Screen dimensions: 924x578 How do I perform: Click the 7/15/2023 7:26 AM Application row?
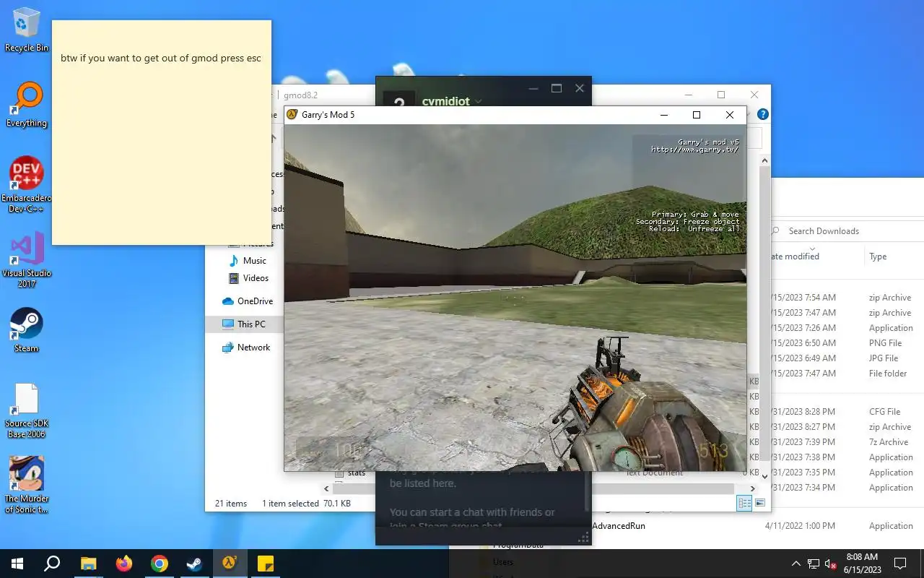[x=845, y=328]
